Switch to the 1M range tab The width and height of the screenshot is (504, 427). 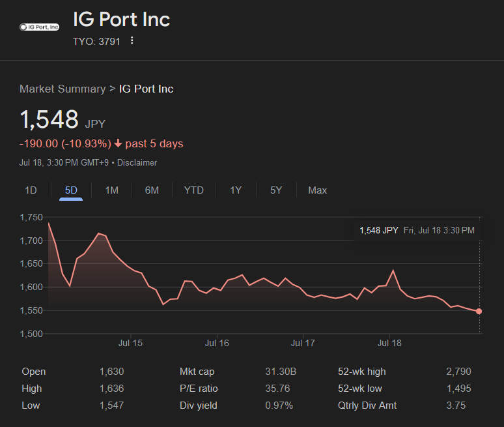pos(111,190)
